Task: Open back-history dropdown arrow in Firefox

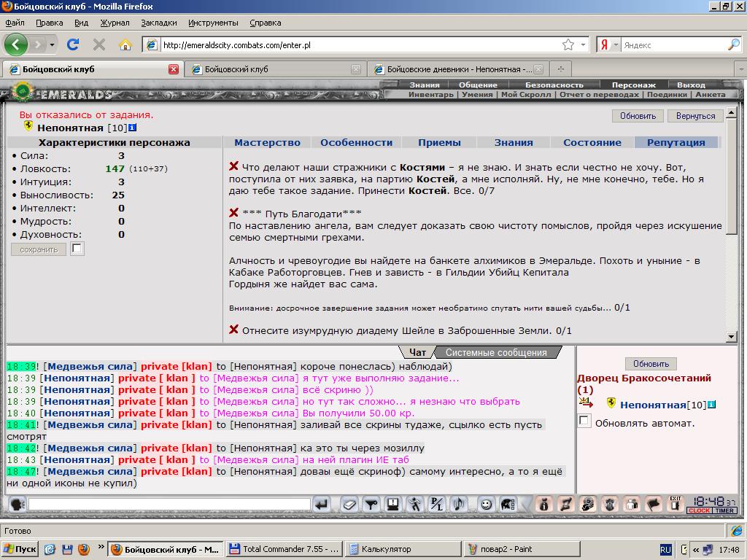Action: click(52, 44)
